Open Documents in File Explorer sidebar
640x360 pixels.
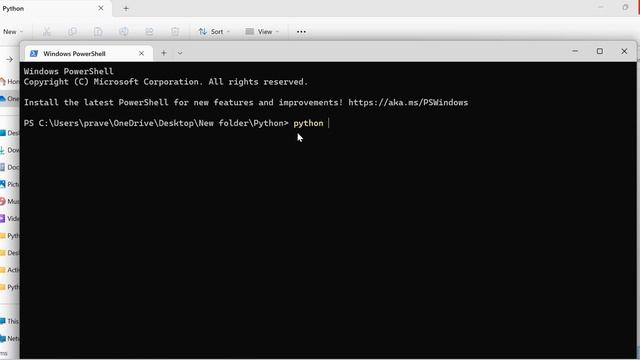(9, 167)
